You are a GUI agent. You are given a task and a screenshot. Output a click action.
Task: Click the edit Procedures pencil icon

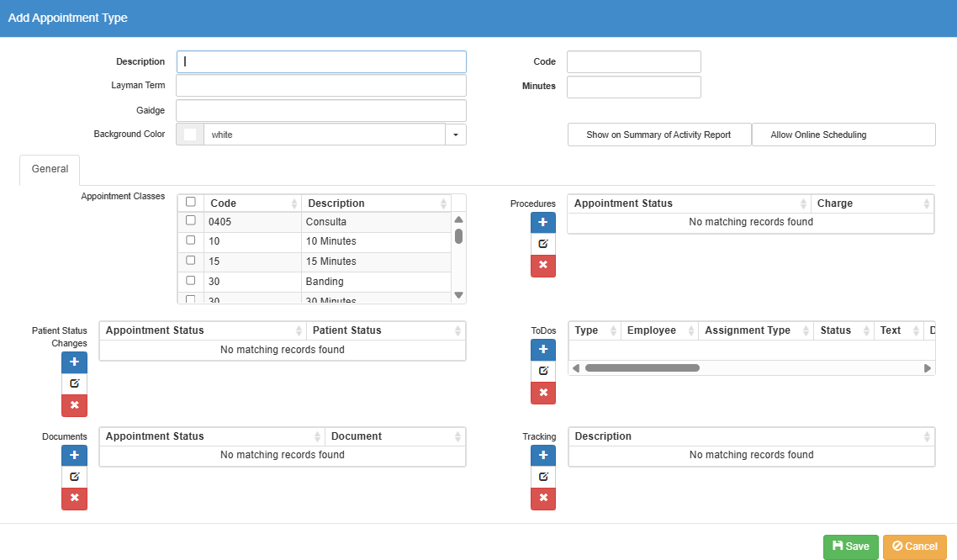click(542, 244)
